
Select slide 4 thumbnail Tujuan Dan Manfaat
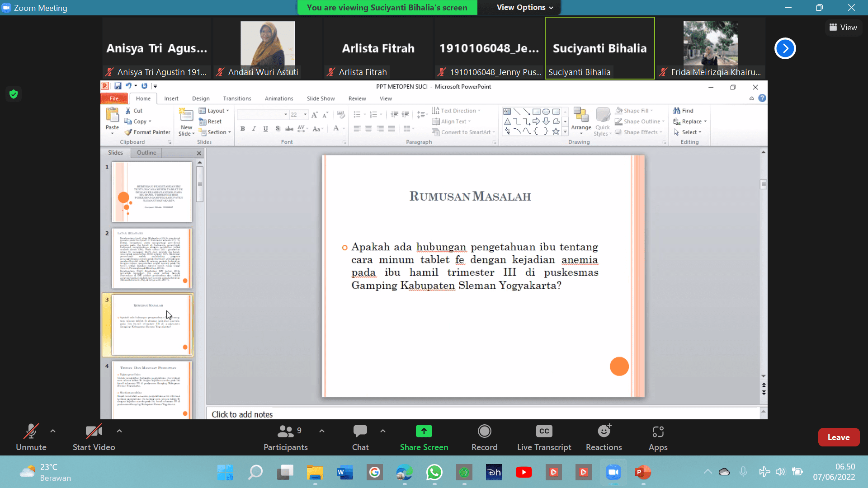click(x=152, y=390)
